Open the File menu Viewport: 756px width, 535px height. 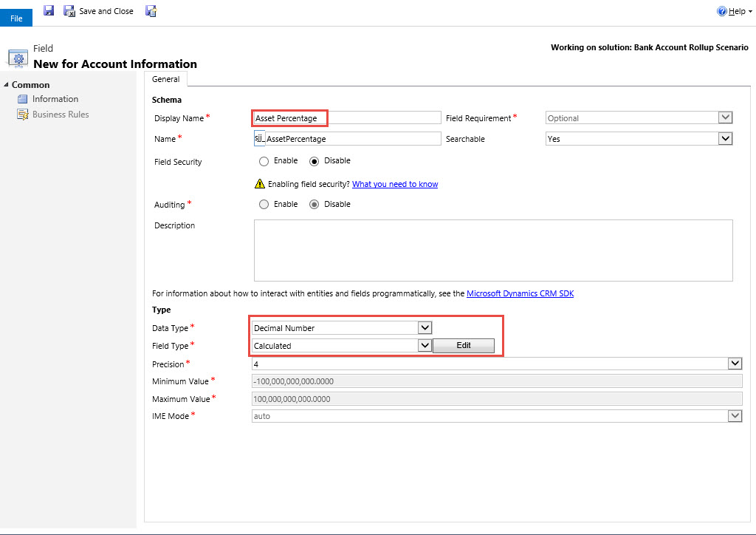16,18
